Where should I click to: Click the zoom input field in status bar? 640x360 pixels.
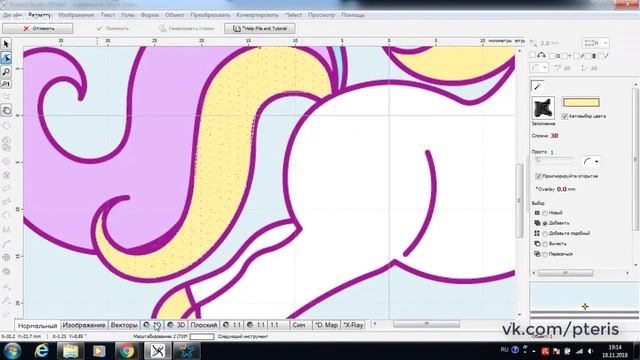coord(202,337)
